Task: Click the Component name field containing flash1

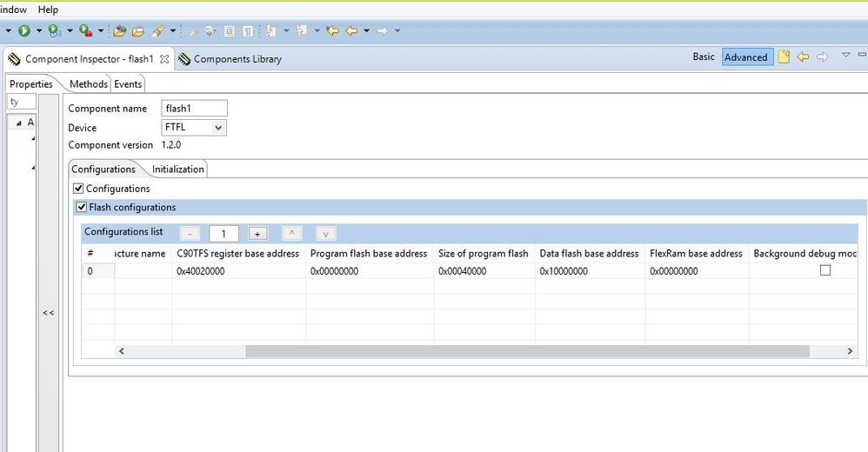Action: (x=194, y=109)
